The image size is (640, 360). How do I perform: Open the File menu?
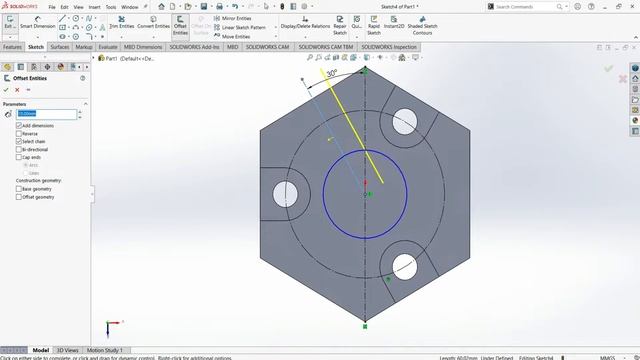click(52, 7)
